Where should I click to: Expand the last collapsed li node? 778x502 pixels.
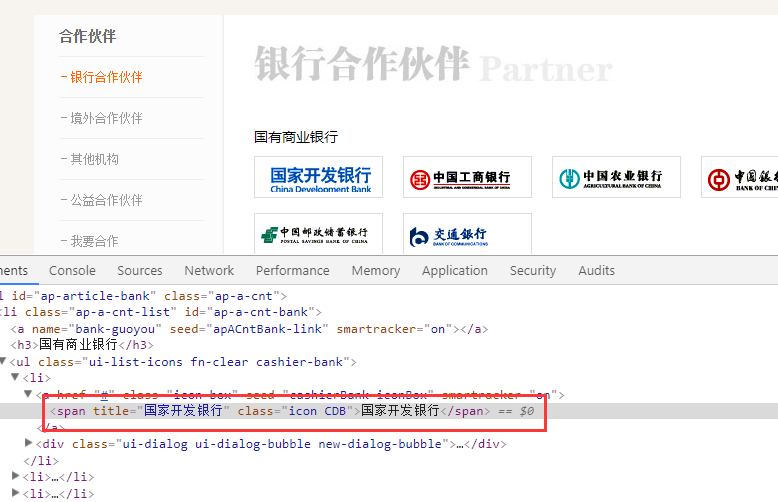(15, 493)
